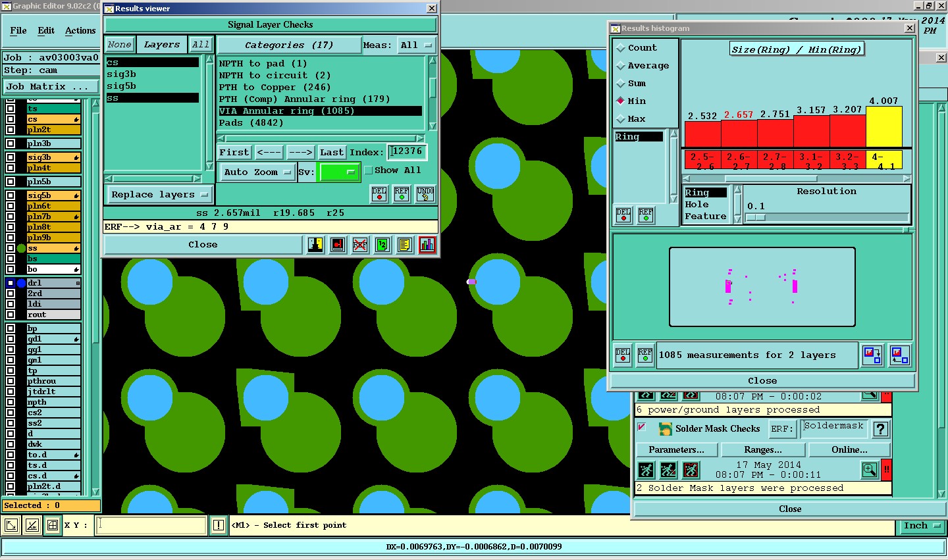Click the UNDO icon in Results viewer
This screenshot has width=948, height=560.
[x=425, y=194]
